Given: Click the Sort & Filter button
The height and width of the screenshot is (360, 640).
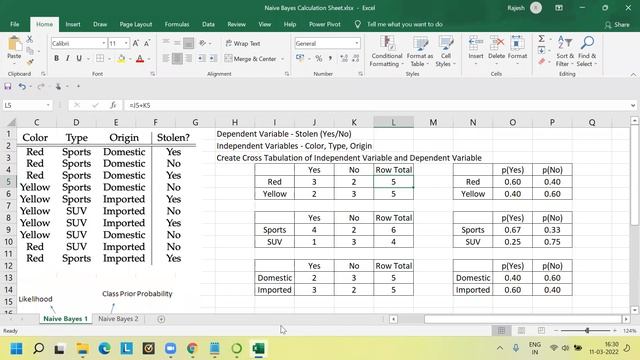Looking at the screenshot, I should pyautogui.click(x=565, y=51).
